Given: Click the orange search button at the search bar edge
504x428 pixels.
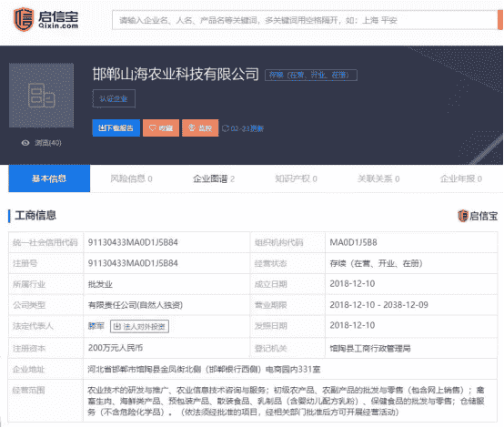Looking at the screenshot, I should [500, 20].
